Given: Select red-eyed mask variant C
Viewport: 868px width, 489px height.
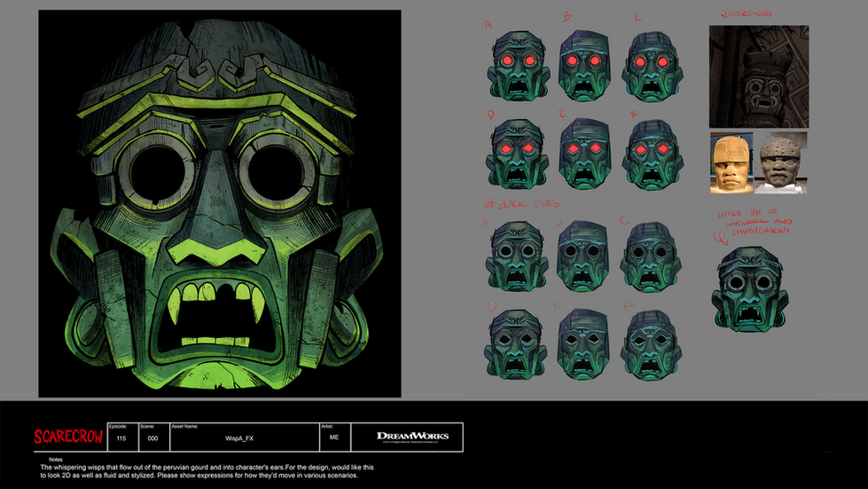Looking at the screenshot, I should 652,67.
